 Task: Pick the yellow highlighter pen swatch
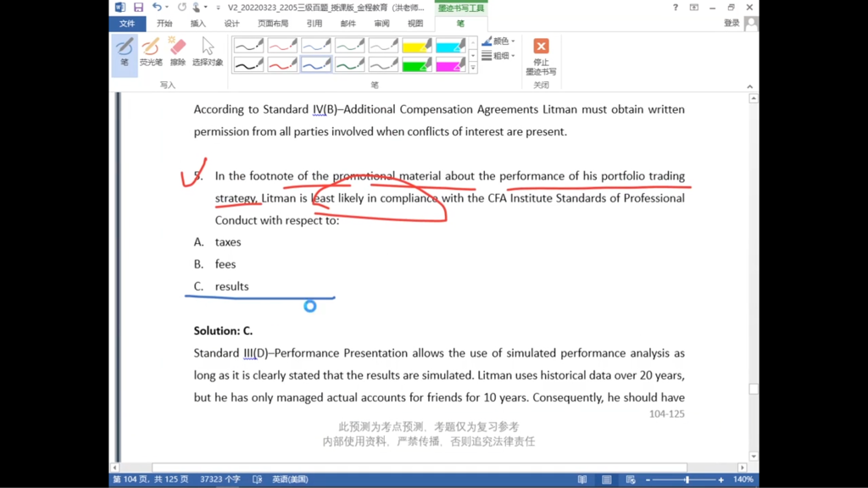pyautogui.click(x=417, y=46)
